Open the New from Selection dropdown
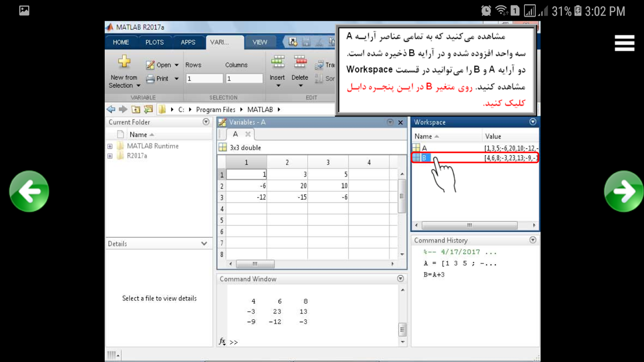This screenshot has width=644, height=362. [x=138, y=86]
